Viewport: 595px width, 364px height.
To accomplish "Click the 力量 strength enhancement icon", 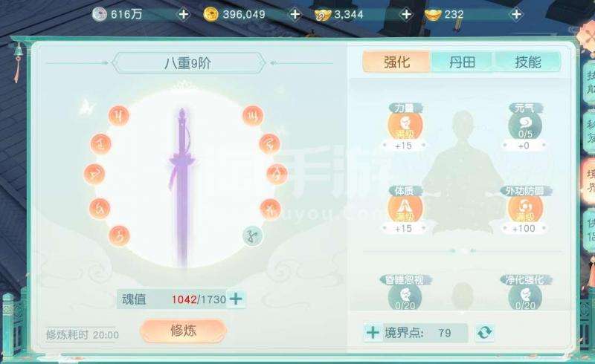I will 405,126.
